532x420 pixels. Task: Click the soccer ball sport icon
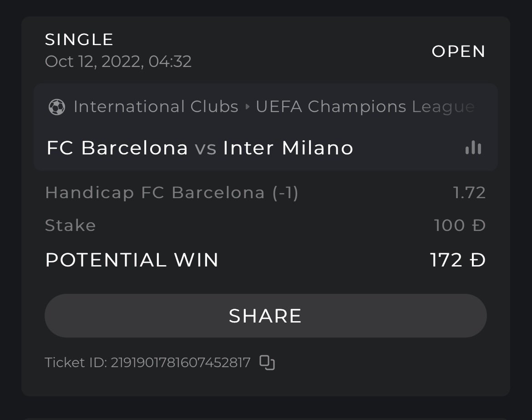(56, 107)
